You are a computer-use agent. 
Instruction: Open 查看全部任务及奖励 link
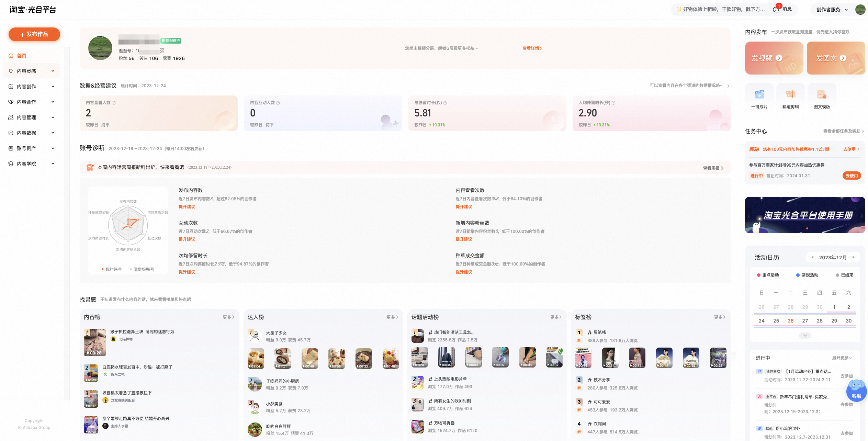pyautogui.click(x=844, y=131)
